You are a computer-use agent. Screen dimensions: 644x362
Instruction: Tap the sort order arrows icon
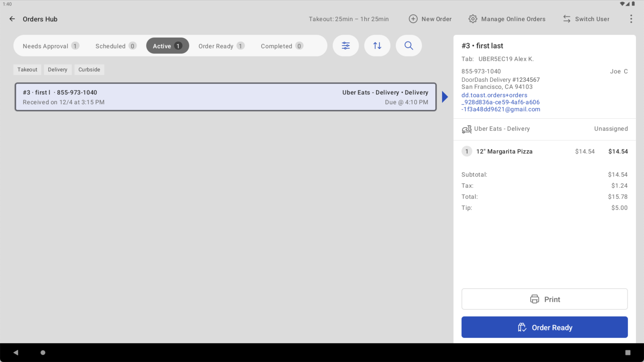377,46
